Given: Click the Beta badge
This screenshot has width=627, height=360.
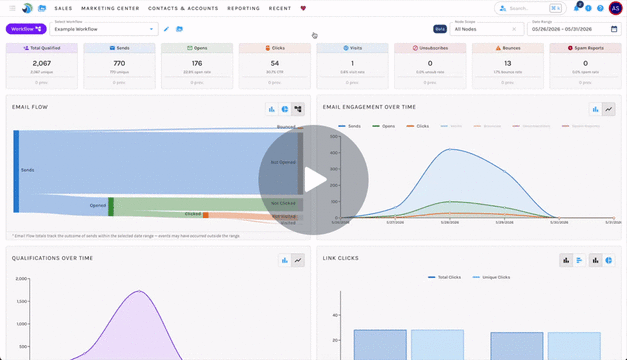Looking at the screenshot, I should click(440, 29).
